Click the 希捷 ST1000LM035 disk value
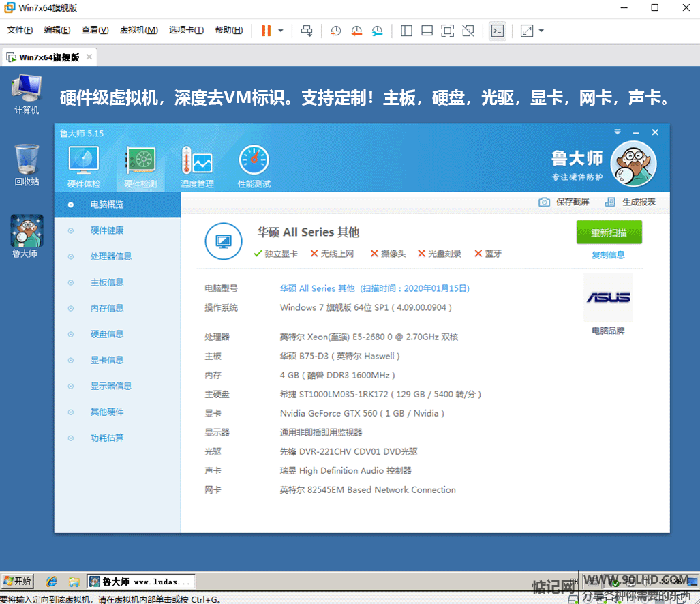The image size is (700, 604). [380, 394]
